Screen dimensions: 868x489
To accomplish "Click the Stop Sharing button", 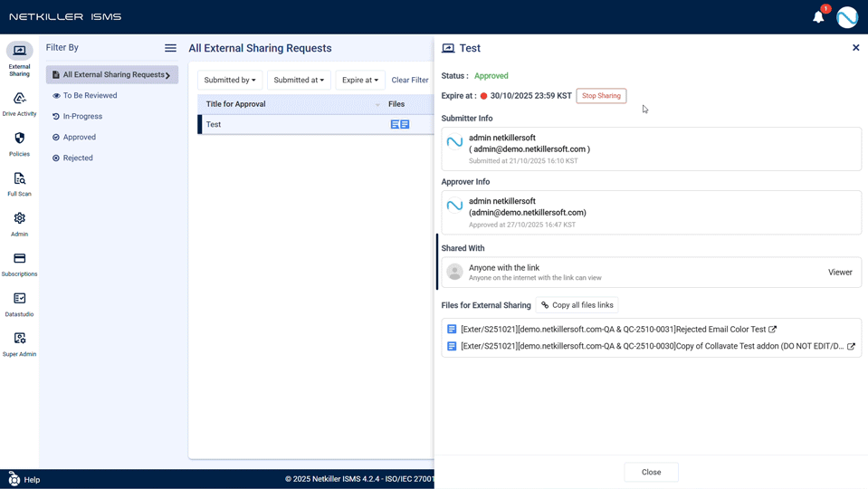I will [601, 96].
